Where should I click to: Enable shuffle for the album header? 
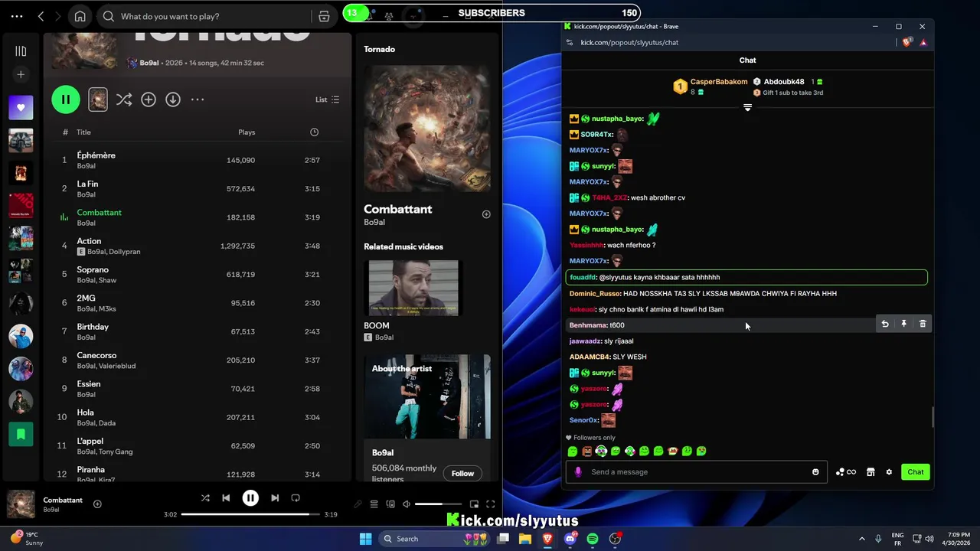pos(123,99)
